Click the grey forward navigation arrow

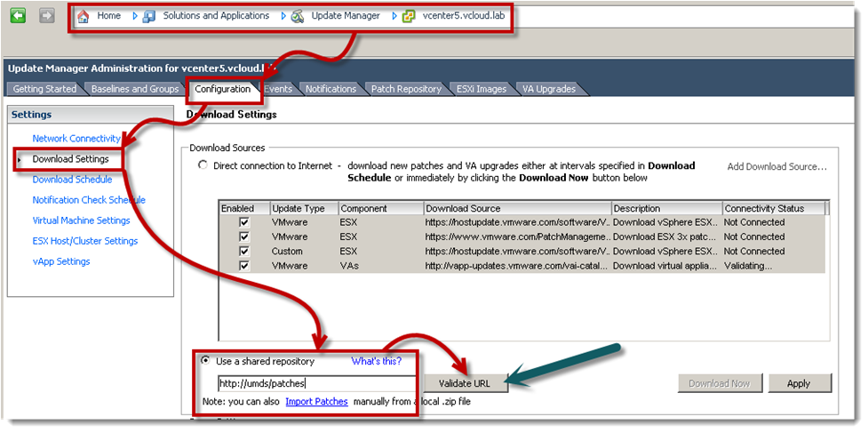pos(47,15)
